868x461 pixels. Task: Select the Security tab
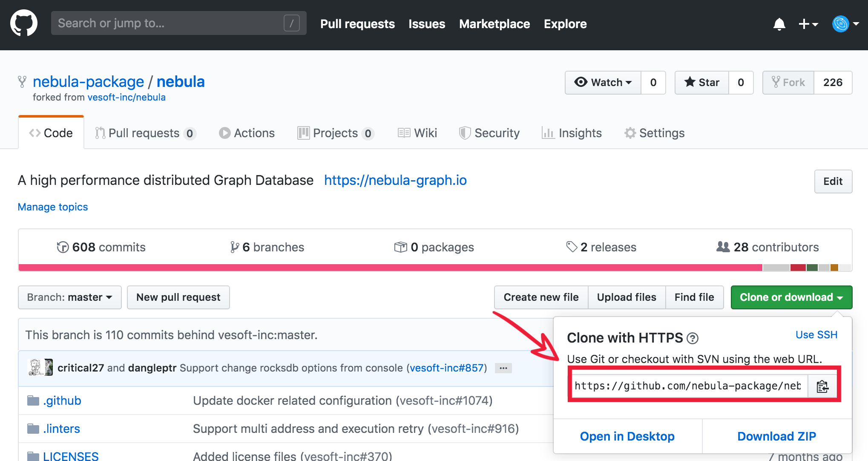(489, 133)
